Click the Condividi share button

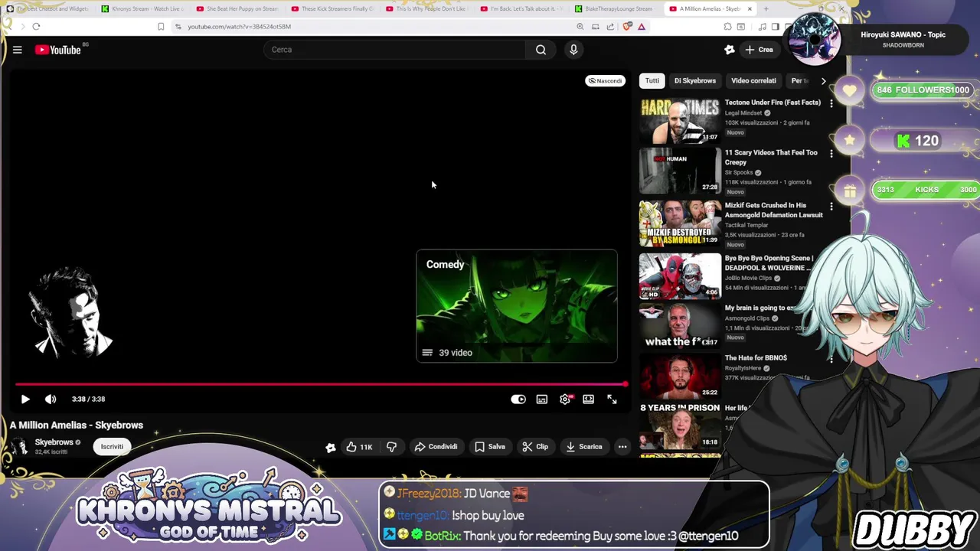point(436,447)
